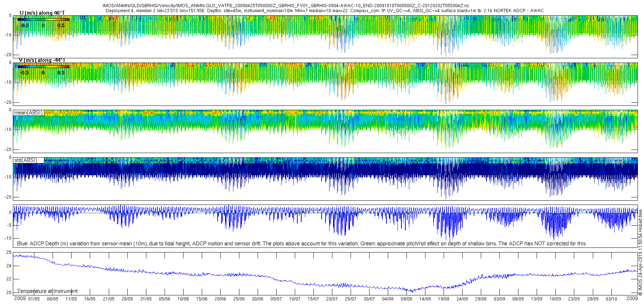The width and height of the screenshot is (644, 304).
Task: Click the '24' temperature axis tick
Action: pos(9,266)
